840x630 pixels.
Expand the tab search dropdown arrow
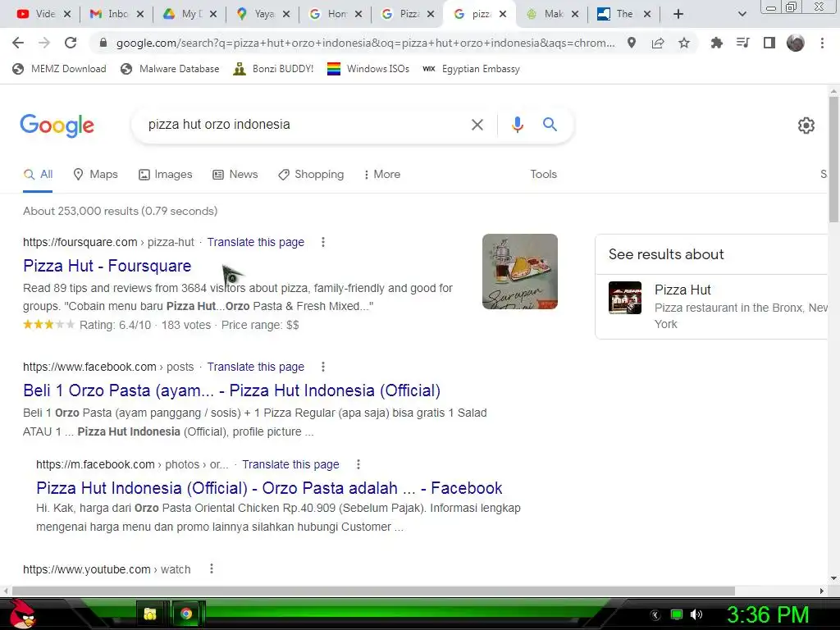point(742,14)
